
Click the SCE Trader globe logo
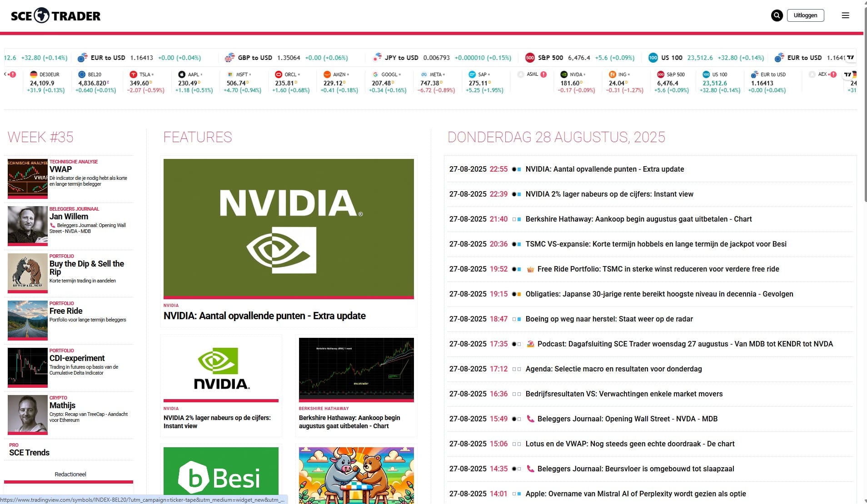(42, 15)
